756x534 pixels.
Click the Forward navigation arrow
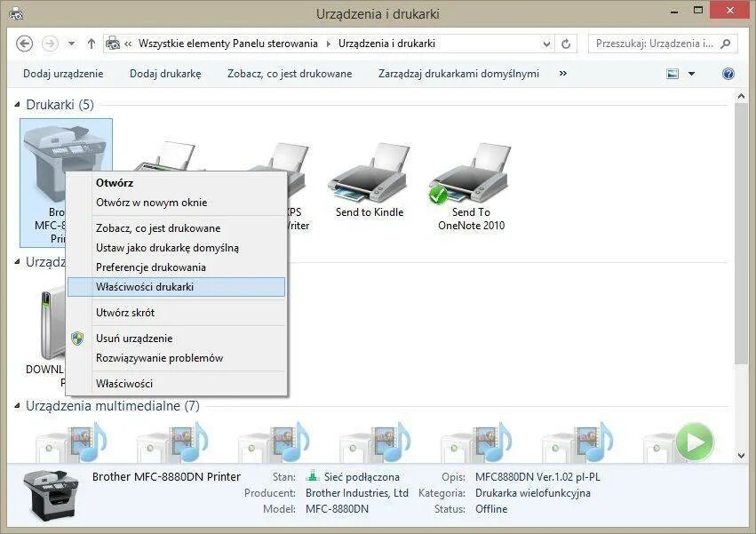[50, 44]
